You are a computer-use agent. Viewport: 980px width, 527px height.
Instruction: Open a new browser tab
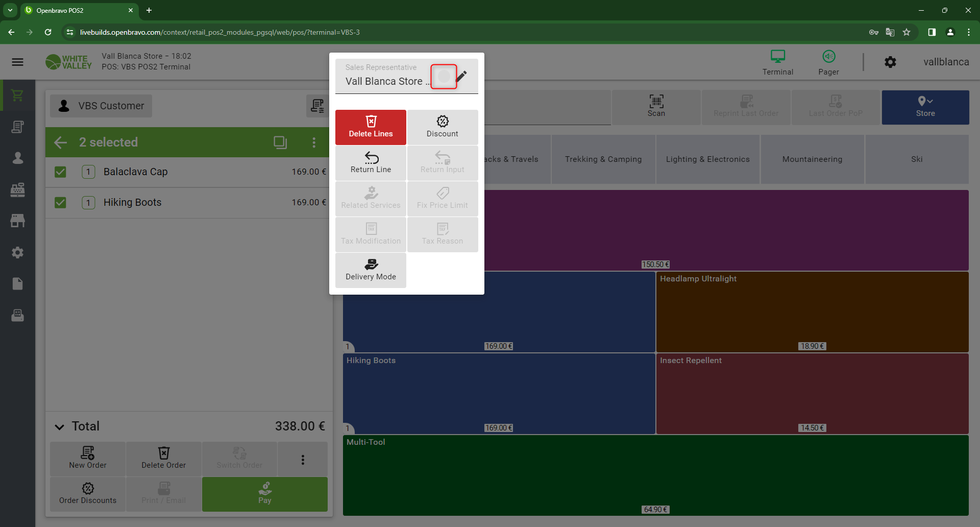[149, 10]
